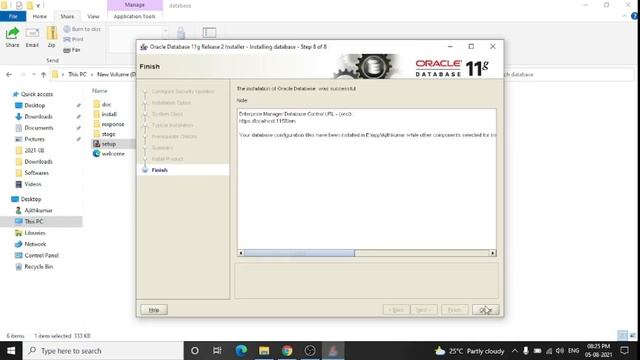Switch Explorer to large icons view button

coord(633,336)
